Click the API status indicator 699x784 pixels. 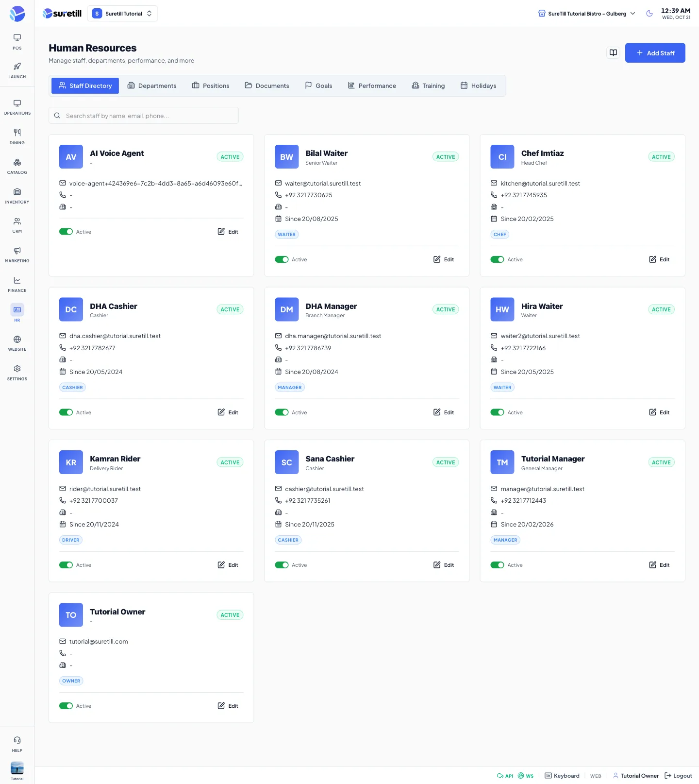pyautogui.click(x=505, y=776)
